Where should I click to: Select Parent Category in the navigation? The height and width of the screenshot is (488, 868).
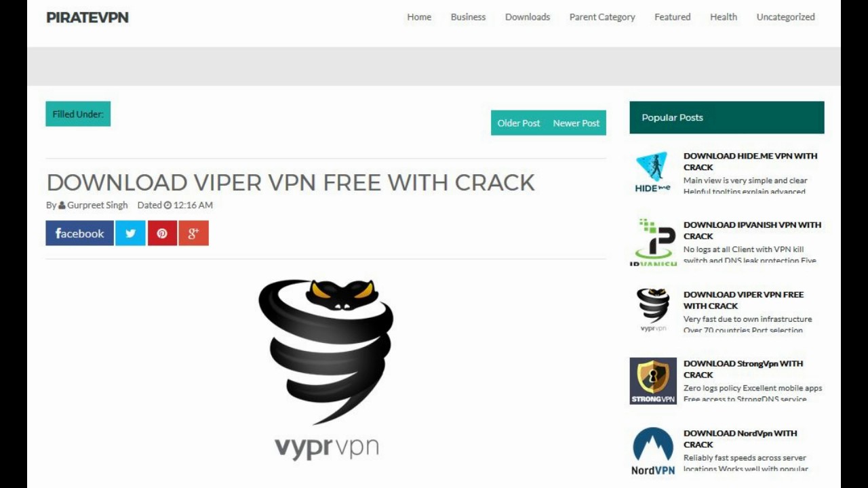602,17
